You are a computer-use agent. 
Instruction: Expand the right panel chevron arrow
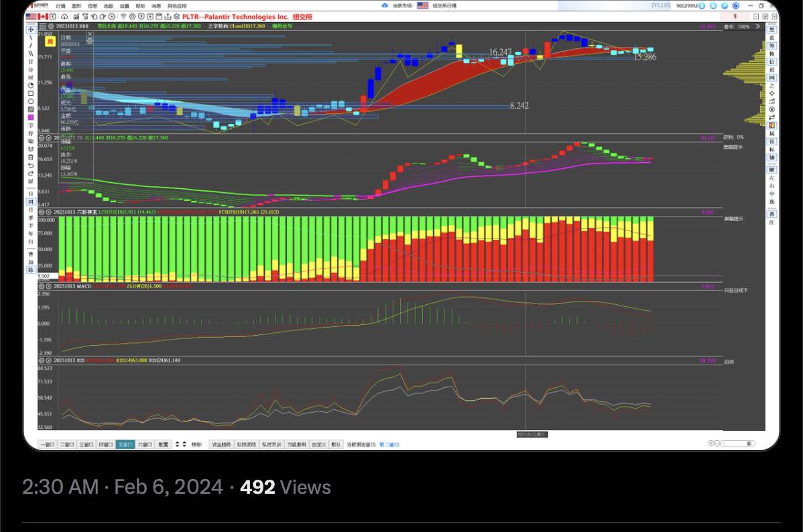point(758,26)
